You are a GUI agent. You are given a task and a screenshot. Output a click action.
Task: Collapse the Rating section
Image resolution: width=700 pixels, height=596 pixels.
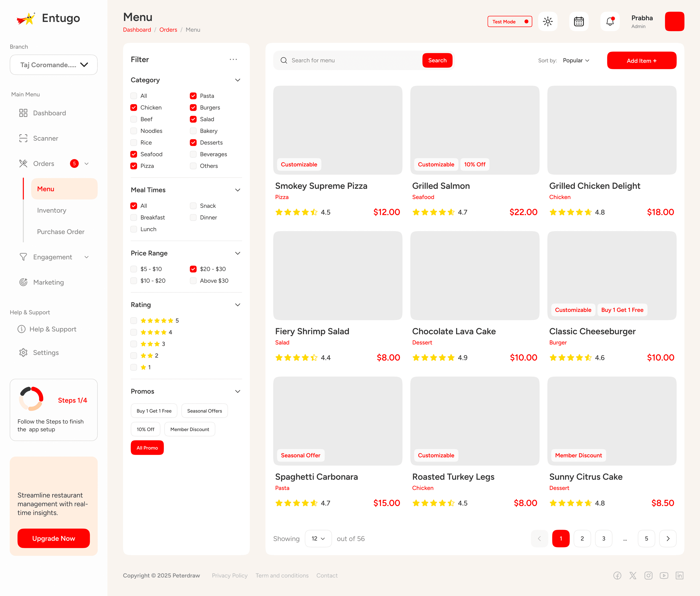(238, 305)
